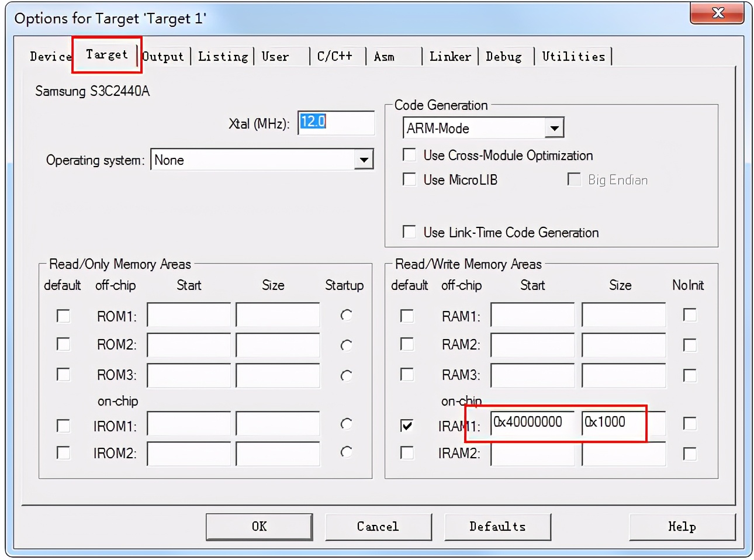
Task: Click the IROM2 Start field
Action: [x=189, y=454]
